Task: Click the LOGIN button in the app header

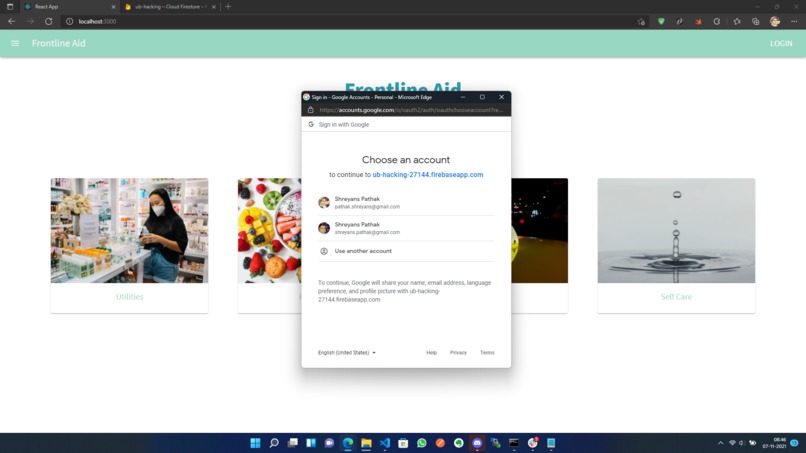Action: click(x=781, y=43)
